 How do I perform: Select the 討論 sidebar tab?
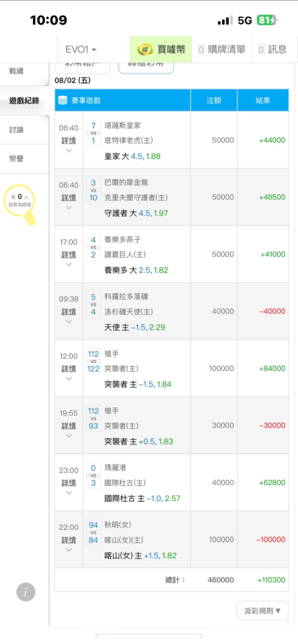(17, 130)
